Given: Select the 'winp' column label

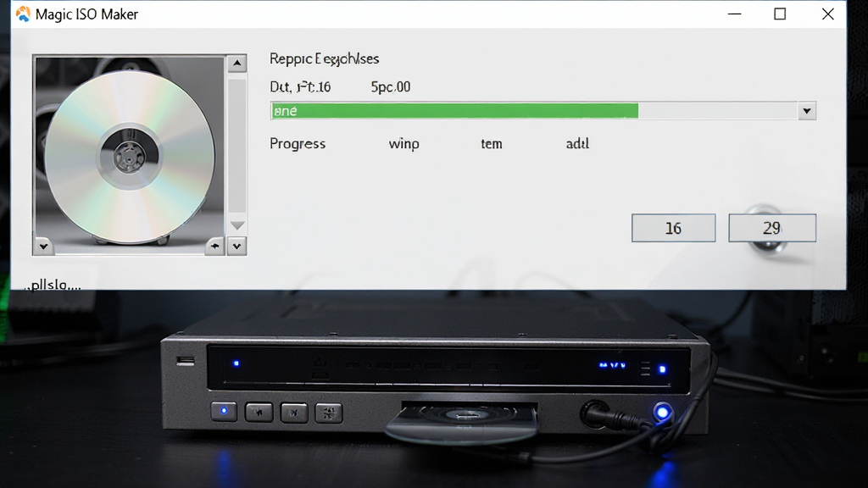Looking at the screenshot, I should pyautogui.click(x=403, y=144).
